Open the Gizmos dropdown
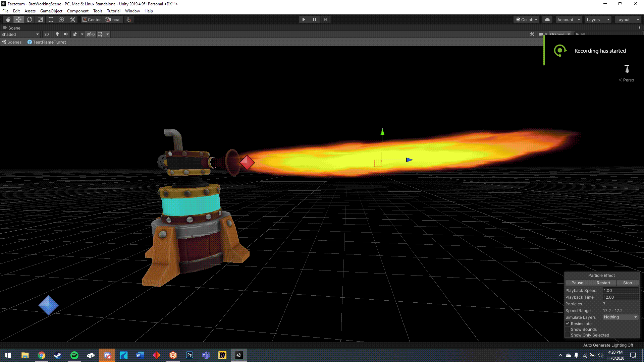 coord(560,34)
